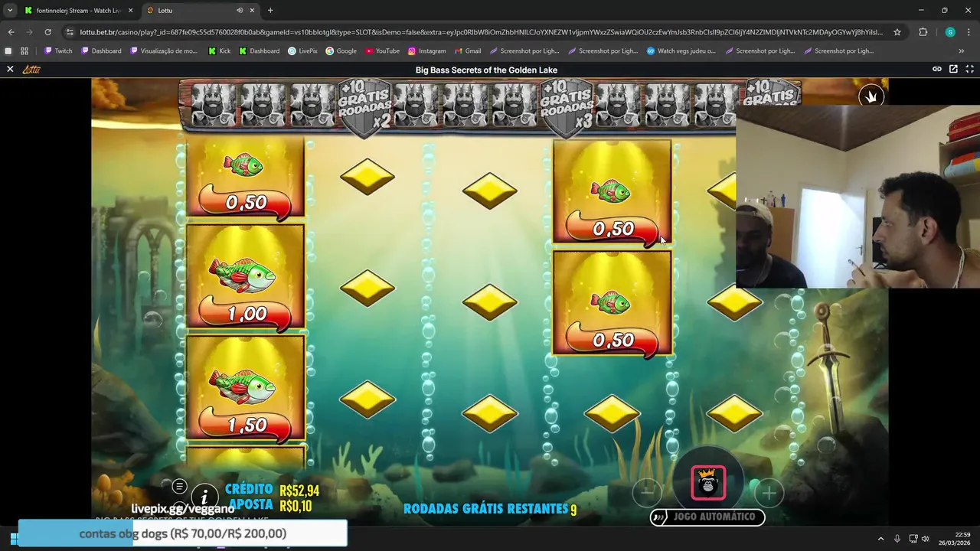The image size is (980, 551).
Task: Decrease bet with minus button
Action: [x=647, y=493]
